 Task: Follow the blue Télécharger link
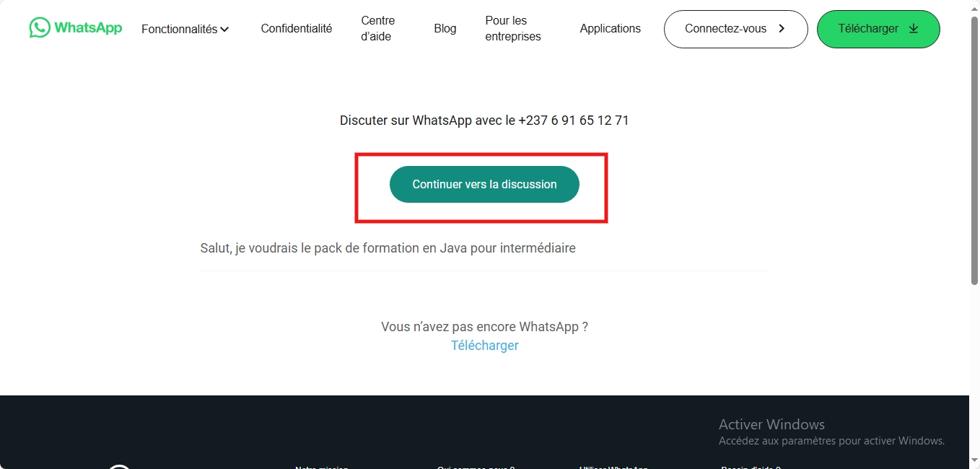[x=485, y=346]
